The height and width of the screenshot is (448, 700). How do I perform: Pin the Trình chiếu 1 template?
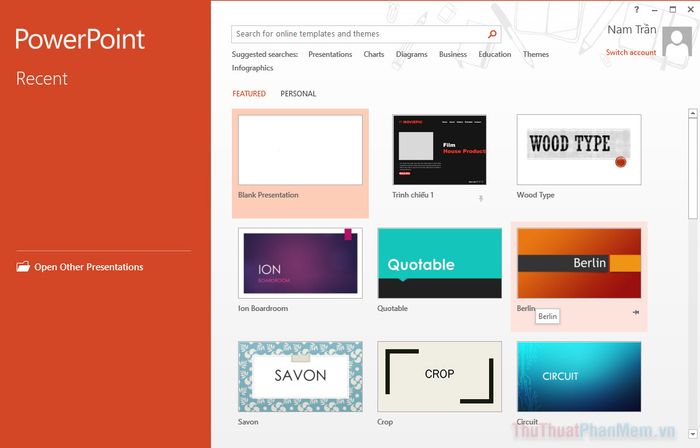coord(481,198)
